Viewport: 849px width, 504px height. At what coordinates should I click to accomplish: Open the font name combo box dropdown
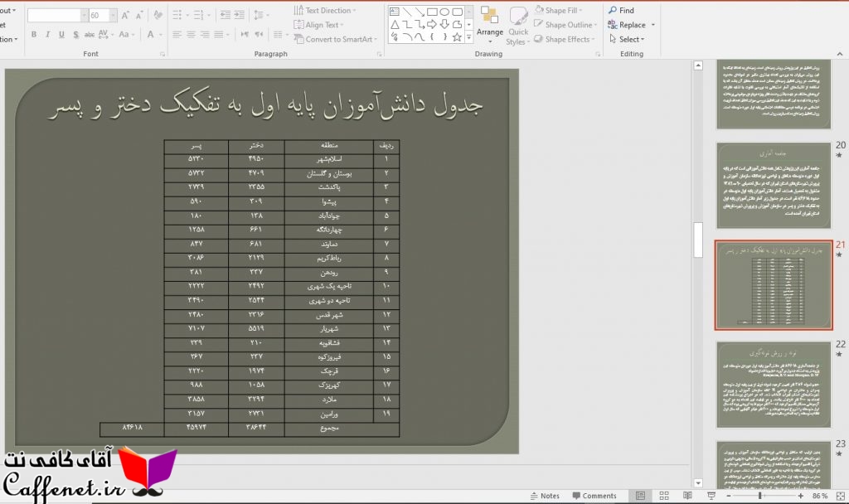pos(84,16)
